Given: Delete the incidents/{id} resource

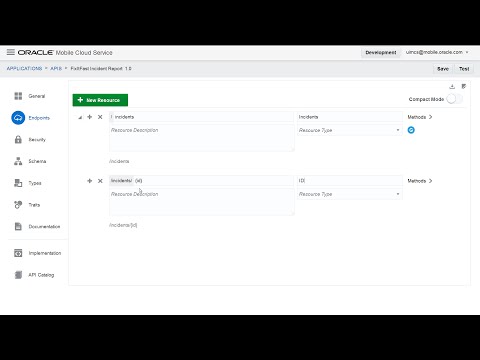Looking at the screenshot, I should tap(100, 181).
